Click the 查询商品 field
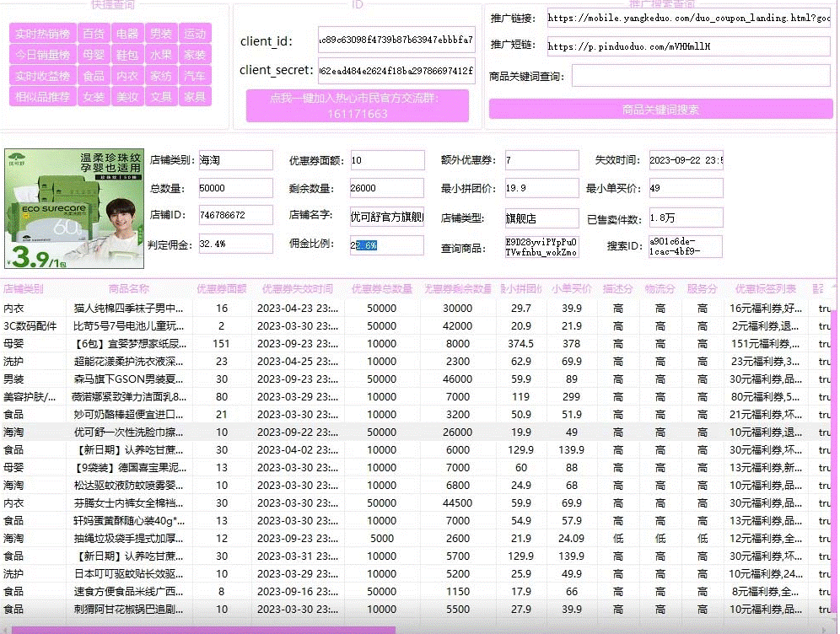This screenshot has height=634, width=840. click(541, 247)
